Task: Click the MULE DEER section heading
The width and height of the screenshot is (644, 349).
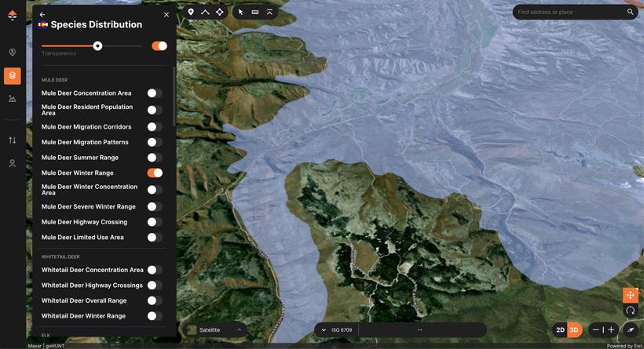Action: tap(55, 80)
